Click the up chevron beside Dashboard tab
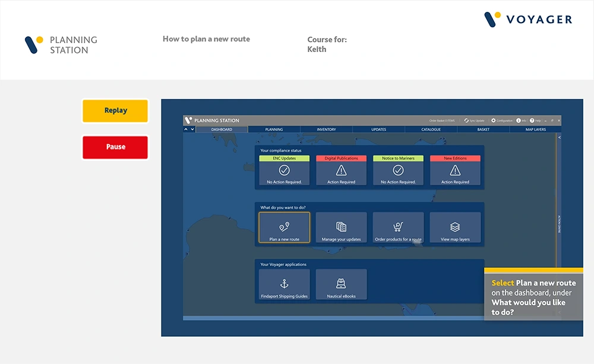Screen dimensions: 594x364 [x=185, y=129]
